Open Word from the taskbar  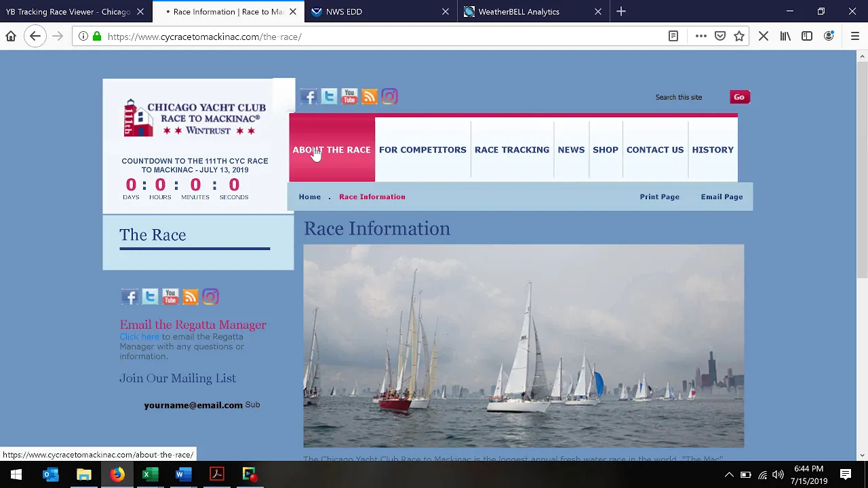point(183,474)
